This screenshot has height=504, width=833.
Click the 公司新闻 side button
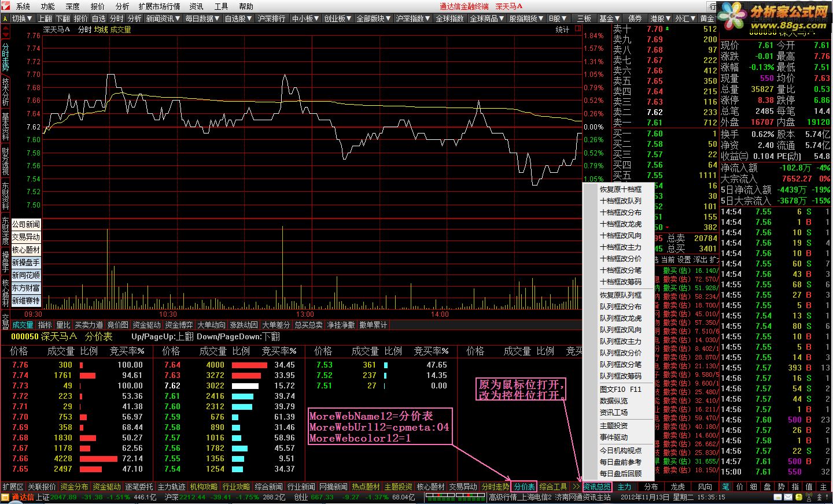26,224
